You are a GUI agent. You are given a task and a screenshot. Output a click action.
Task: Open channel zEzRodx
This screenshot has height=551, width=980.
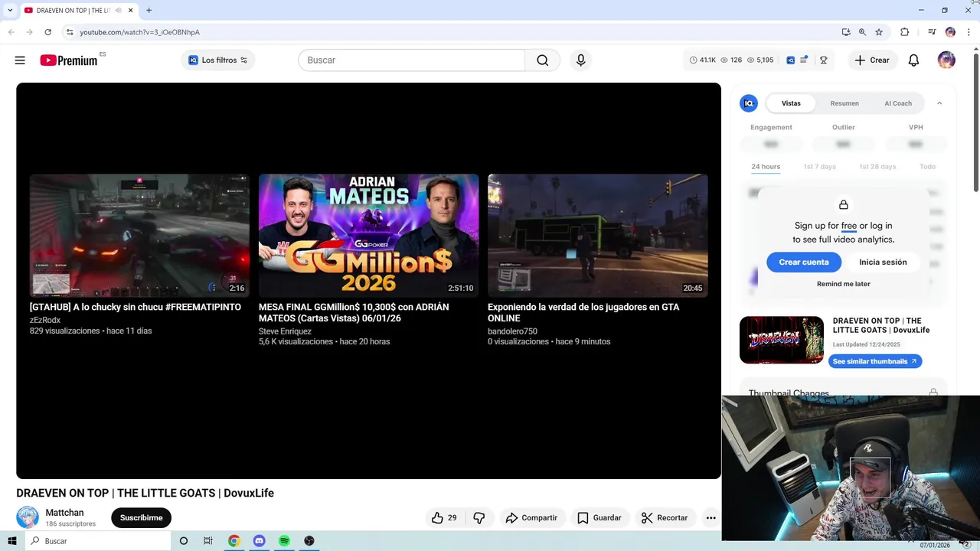click(x=45, y=320)
